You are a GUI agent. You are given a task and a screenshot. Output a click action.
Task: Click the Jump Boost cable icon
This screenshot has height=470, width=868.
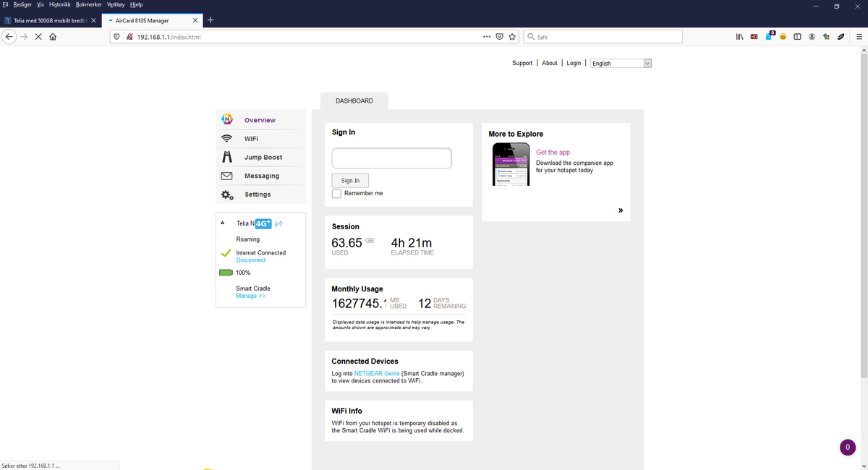(226, 157)
